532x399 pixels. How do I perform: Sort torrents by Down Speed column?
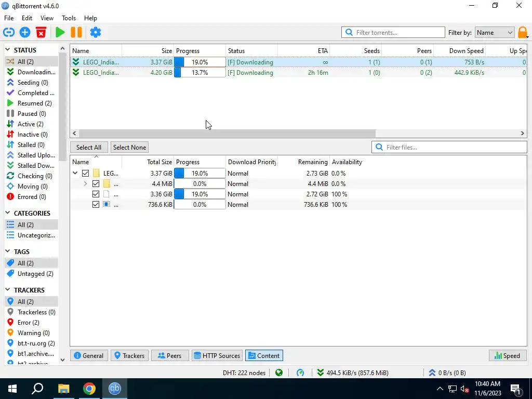(459, 51)
